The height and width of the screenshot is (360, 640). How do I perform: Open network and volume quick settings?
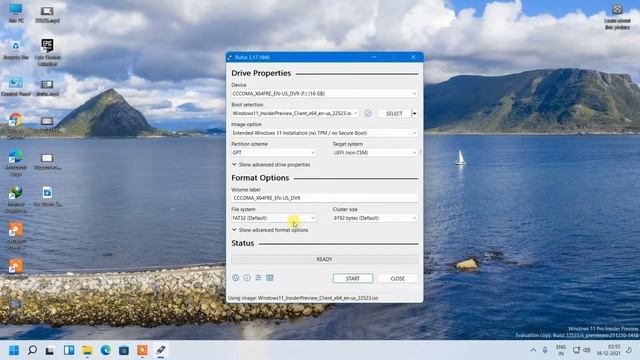581,350
